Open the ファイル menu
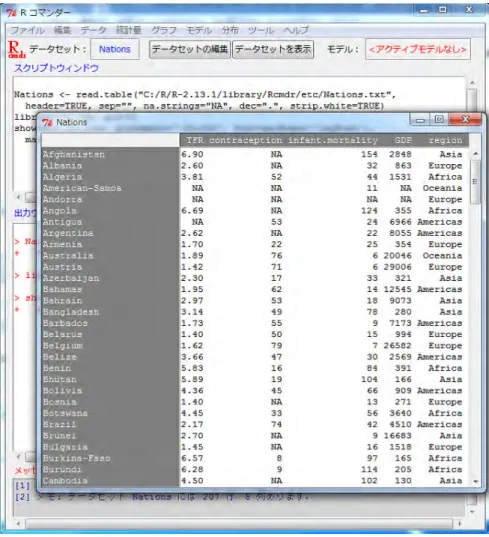Screen dimensions: 489x537 coord(27,30)
